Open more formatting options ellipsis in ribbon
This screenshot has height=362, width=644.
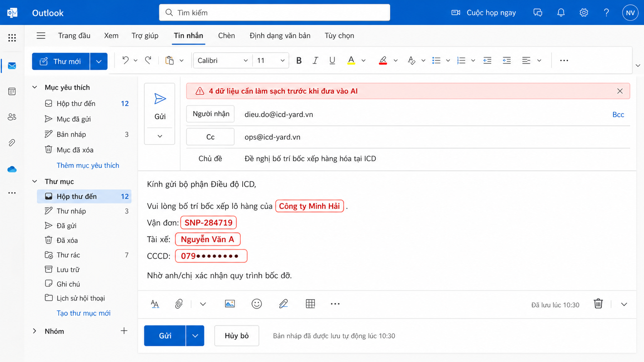pos(564,60)
